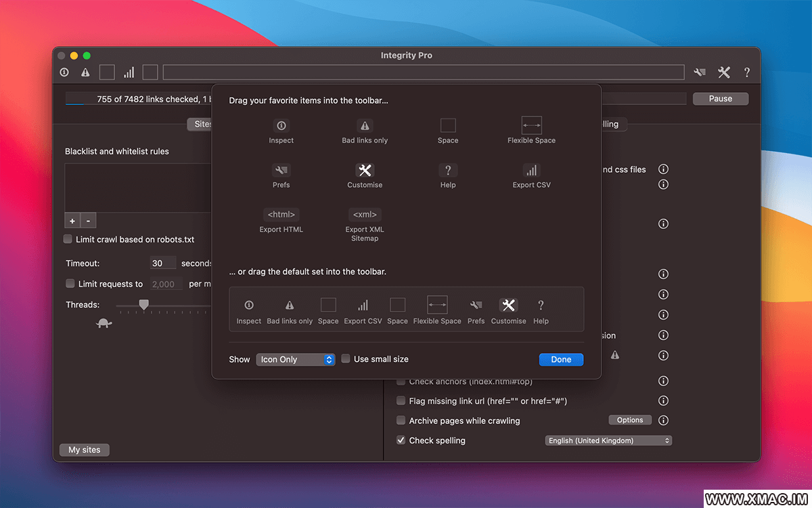Open info icon beside the css files option

664,169
